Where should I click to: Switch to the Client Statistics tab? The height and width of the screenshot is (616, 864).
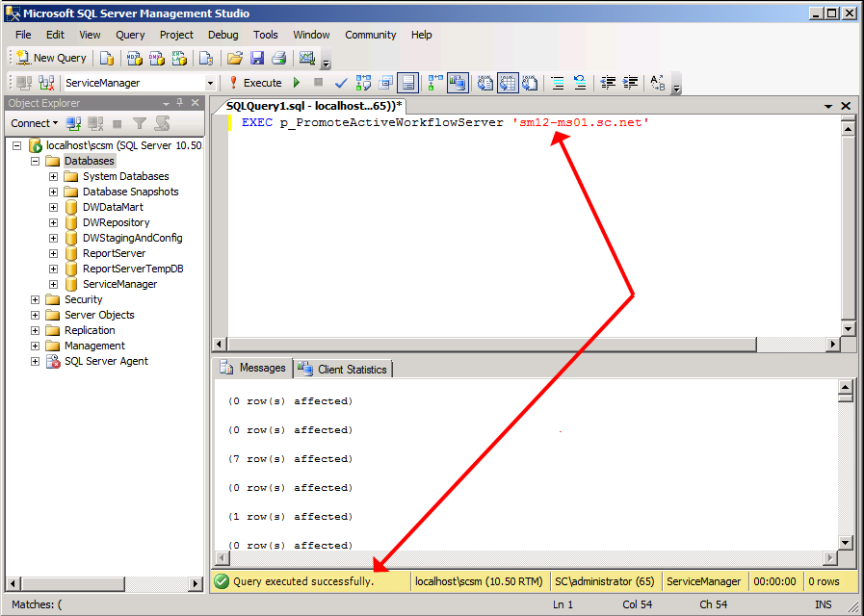[343, 369]
